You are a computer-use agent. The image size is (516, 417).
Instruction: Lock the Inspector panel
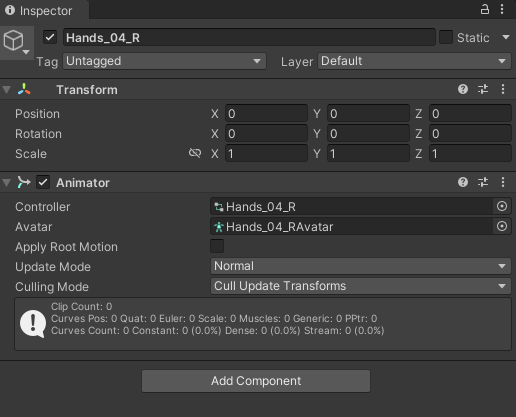tap(485, 9)
